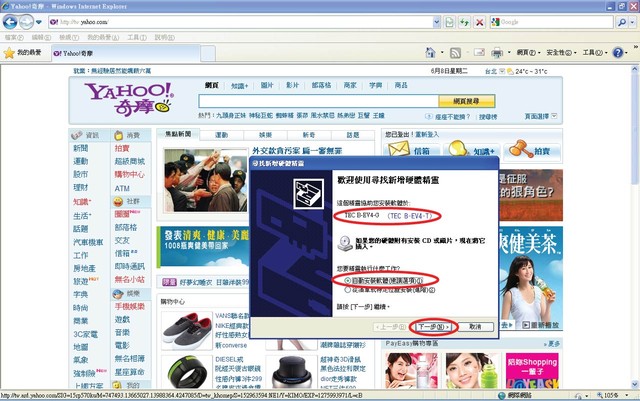Viewport: 640px width, 401px height.
Task: Open the 我的最愛(A) menu
Action: [x=103, y=38]
